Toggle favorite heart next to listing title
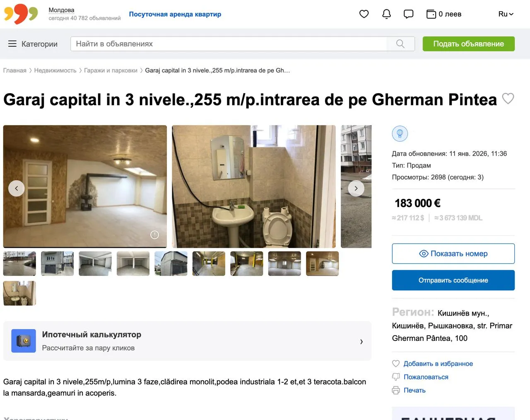This screenshot has width=530, height=420. 508,99
